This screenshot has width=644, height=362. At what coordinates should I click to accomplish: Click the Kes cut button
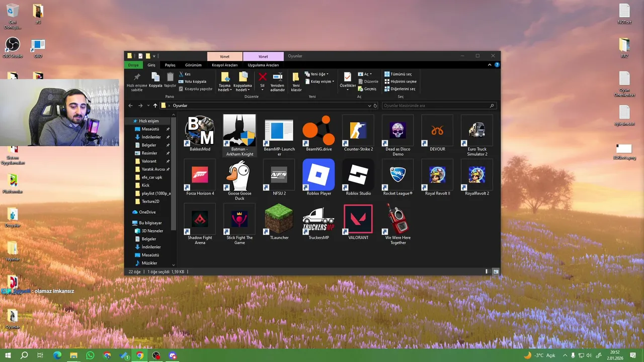185,74
